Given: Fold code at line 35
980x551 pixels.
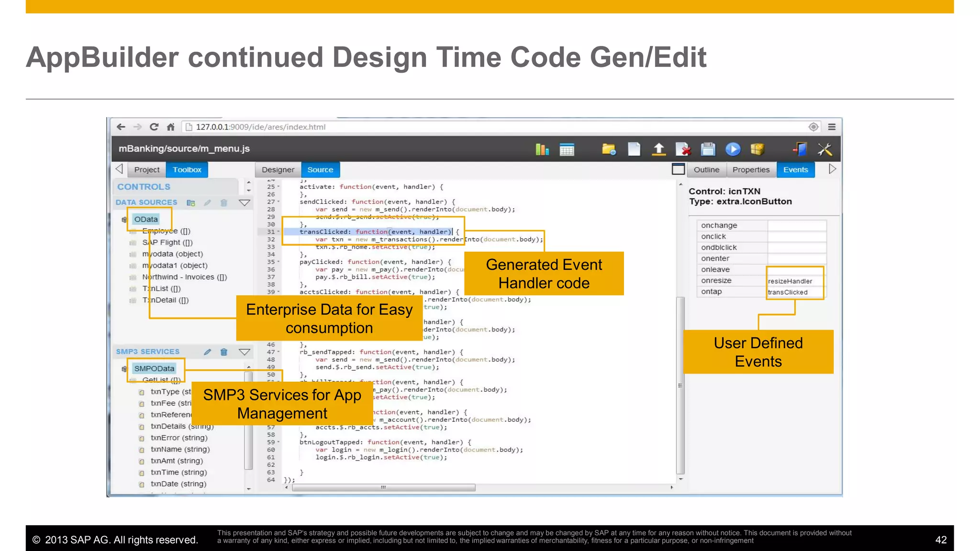Looking at the screenshot, I should click(278, 262).
